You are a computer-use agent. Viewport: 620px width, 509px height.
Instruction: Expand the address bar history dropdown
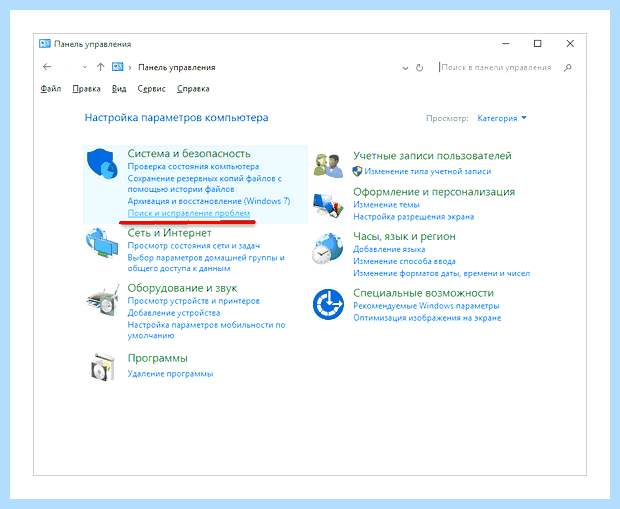(405, 68)
